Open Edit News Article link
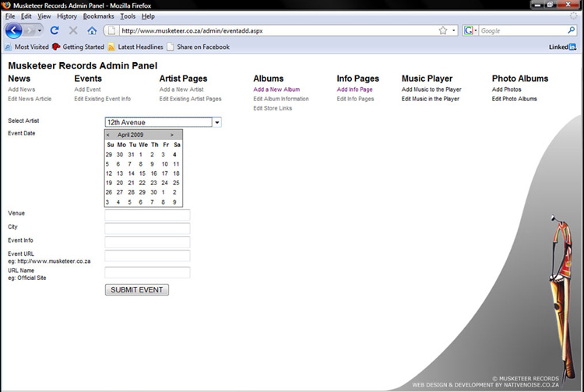Viewport: 584px width, 392px height. click(x=30, y=99)
